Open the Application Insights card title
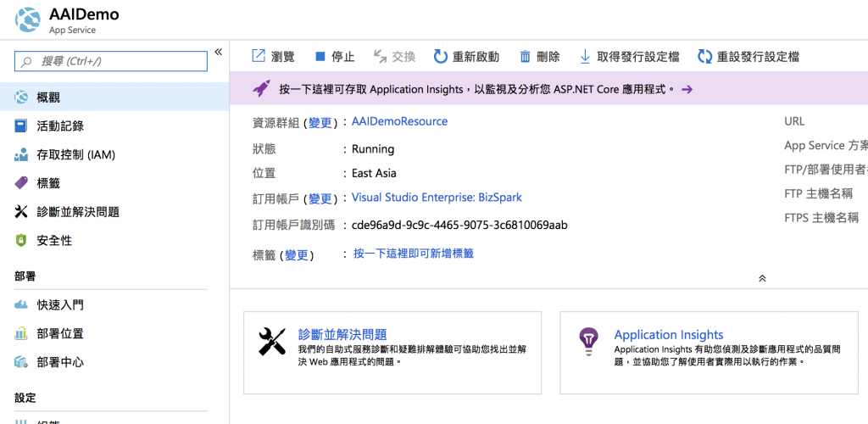868x424 pixels. tap(669, 335)
